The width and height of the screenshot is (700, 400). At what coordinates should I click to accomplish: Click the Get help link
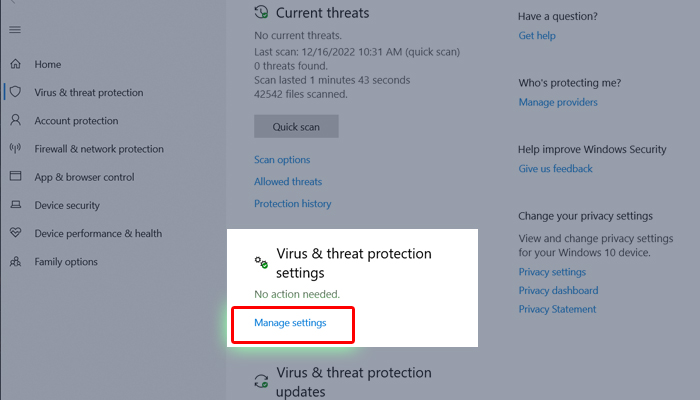537,36
